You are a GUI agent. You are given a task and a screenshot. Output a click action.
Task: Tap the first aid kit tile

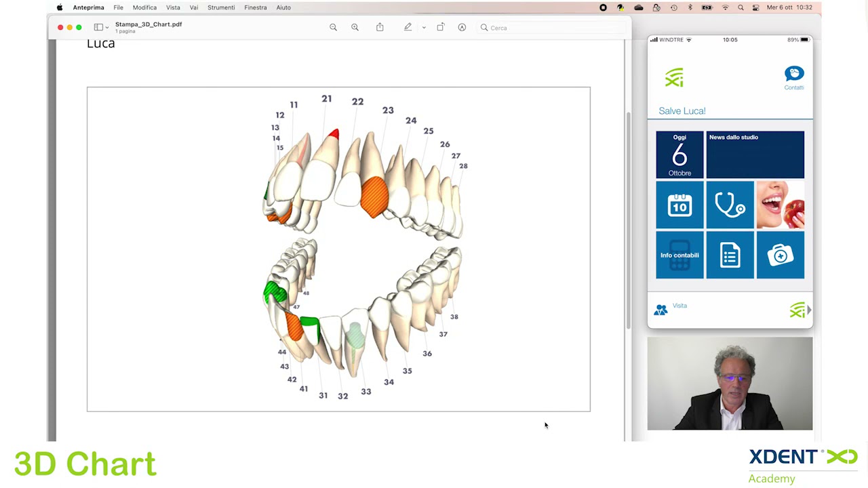coord(781,255)
